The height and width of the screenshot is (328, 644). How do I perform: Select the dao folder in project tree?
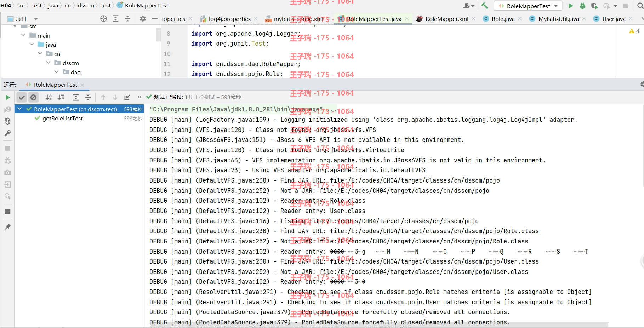point(72,72)
